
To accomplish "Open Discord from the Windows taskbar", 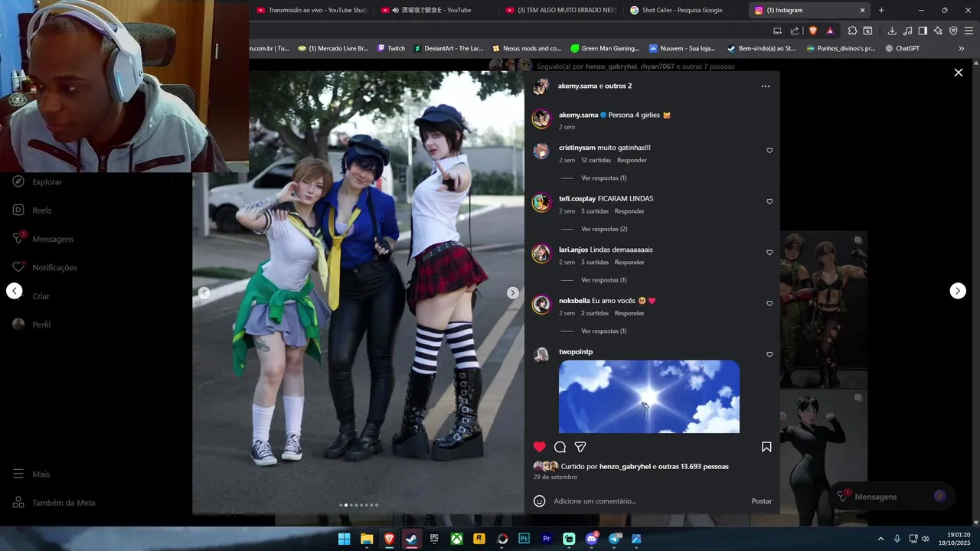I will [591, 539].
